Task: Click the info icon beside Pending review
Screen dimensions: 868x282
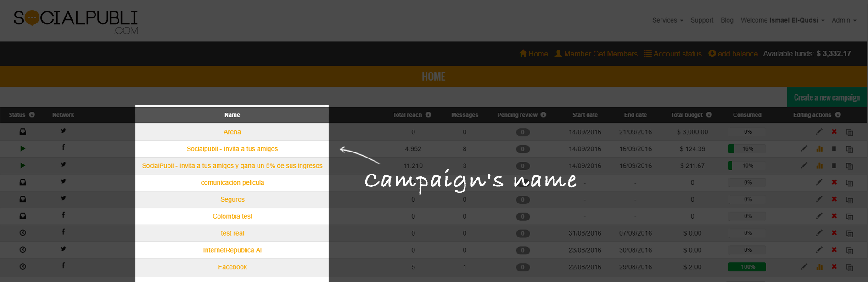Action: (x=543, y=115)
